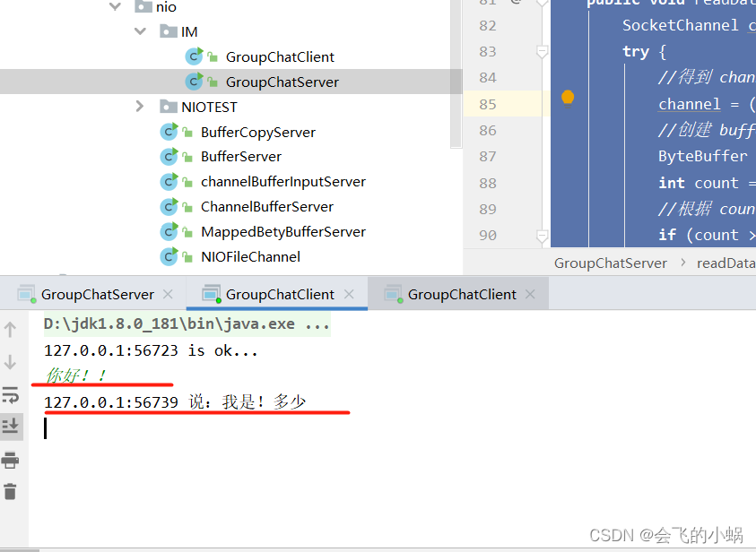This screenshot has height=552, width=756.
Task: Click console line '127.0.0.1:56723 is ok...'
Action: click(151, 350)
